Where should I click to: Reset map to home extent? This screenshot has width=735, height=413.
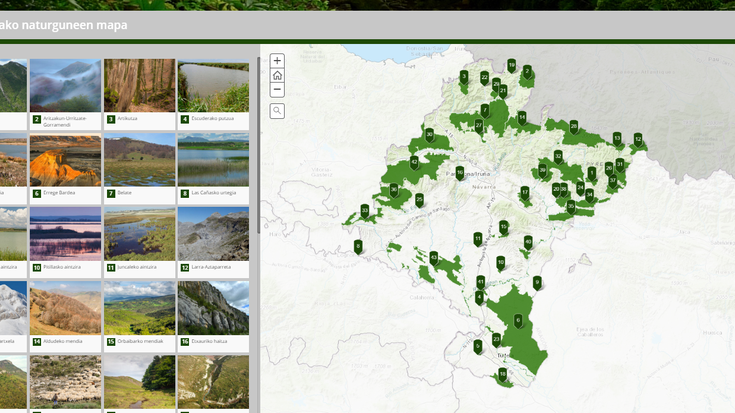[277, 75]
